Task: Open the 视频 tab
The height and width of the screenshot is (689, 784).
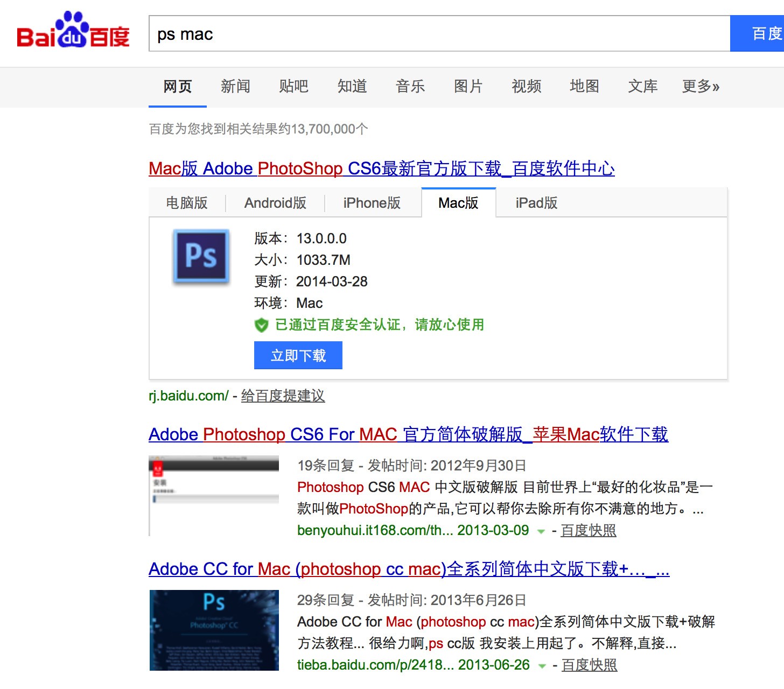Action: pos(527,86)
